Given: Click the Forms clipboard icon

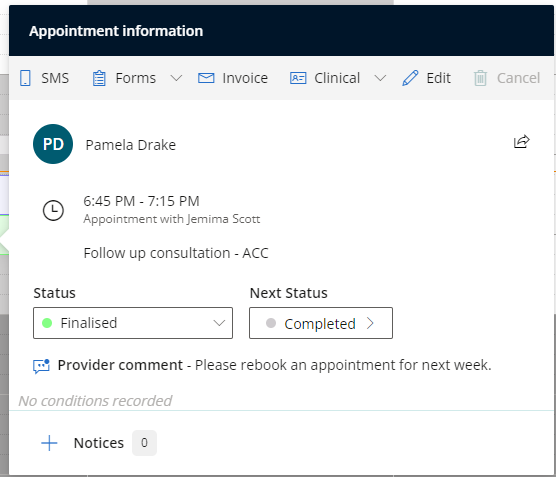Looking at the screenshot, I should coord(99,78).
